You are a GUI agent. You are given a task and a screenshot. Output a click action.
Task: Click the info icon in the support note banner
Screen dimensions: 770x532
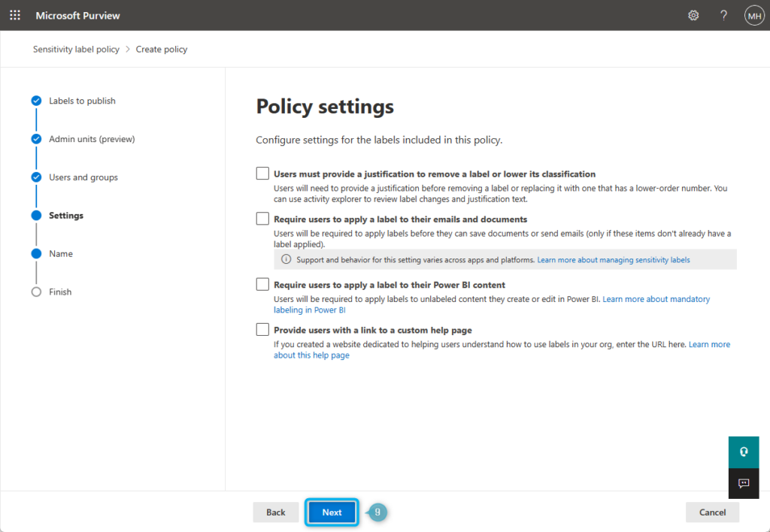point(286,259)
